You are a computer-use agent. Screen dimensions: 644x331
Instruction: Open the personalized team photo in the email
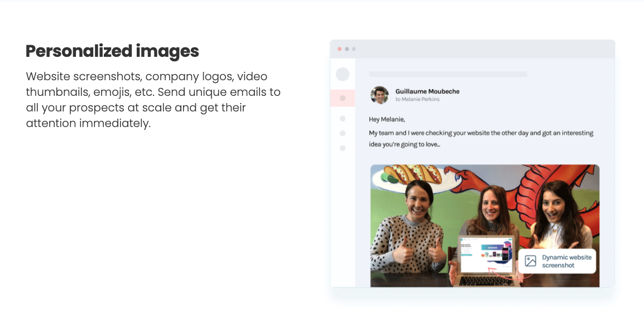pyautogui.click(x=484, y=226)
